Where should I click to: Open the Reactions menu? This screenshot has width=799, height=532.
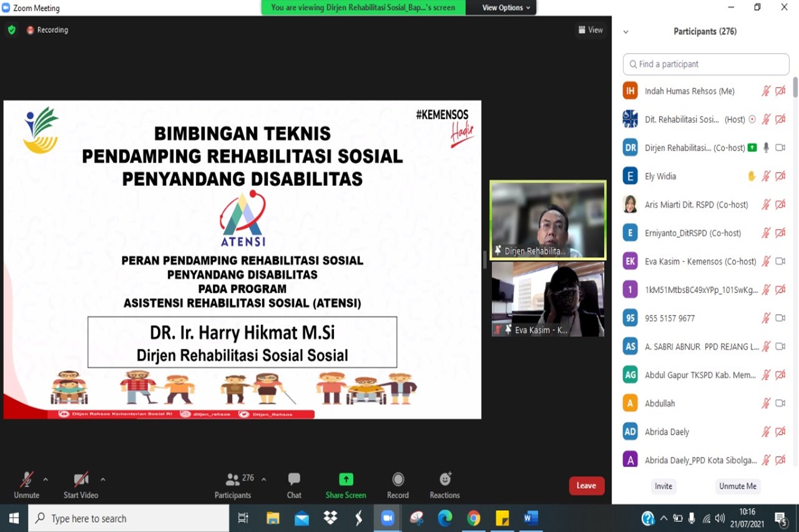point(444,485)
